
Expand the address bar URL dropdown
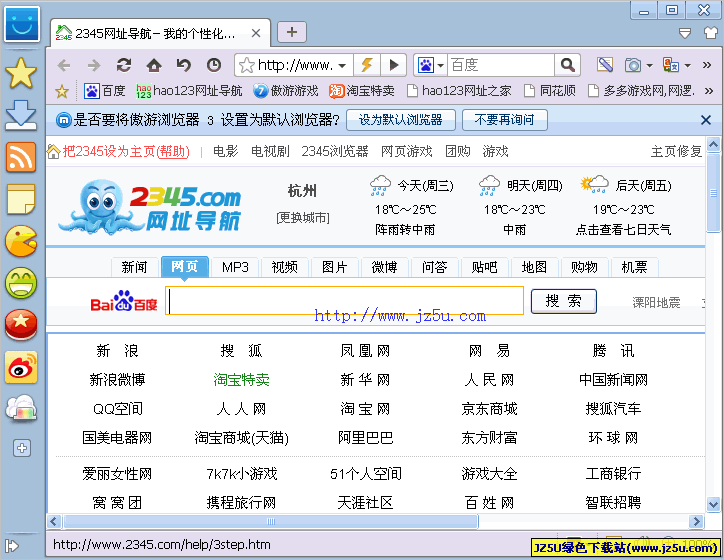coord(342,66)
